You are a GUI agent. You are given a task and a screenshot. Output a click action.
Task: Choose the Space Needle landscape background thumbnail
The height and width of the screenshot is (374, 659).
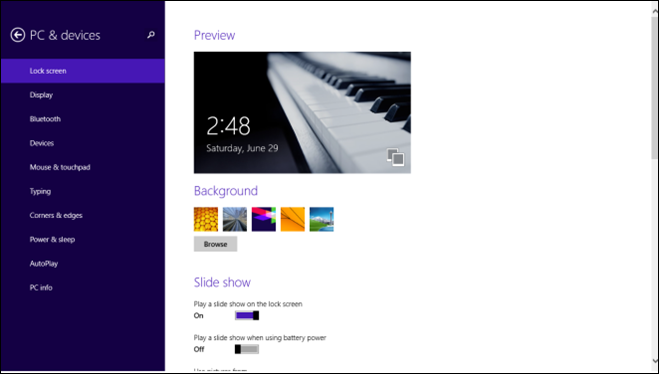(322, 219)
